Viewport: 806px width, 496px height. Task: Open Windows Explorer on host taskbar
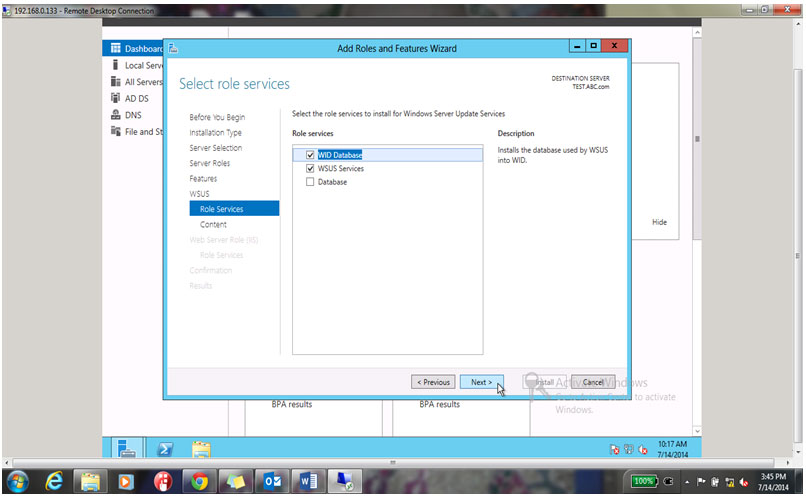(x=90, y=482)
